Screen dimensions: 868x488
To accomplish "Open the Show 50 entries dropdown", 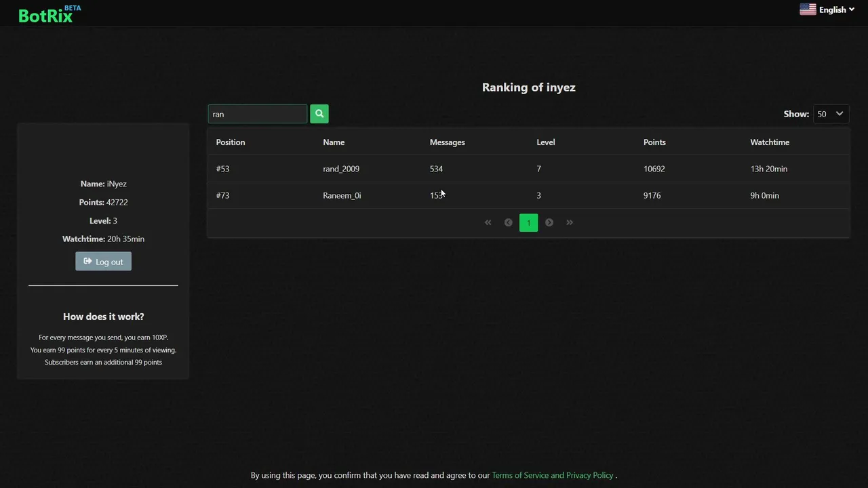I will click(x=830, y=114).
